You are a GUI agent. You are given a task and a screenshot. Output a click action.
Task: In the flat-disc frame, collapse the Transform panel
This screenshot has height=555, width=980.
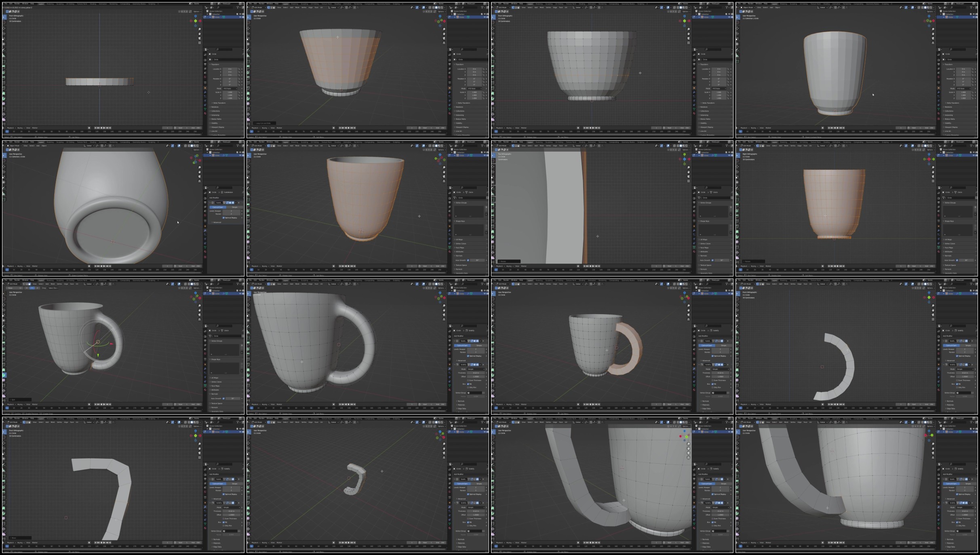tap(215, 64)
